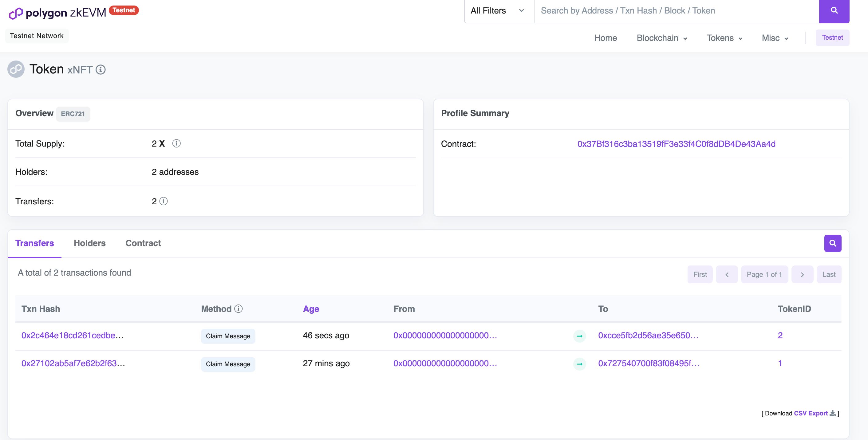Click info icon next to Method header
This screenshot has height=440, width=868.
point(239,308)
